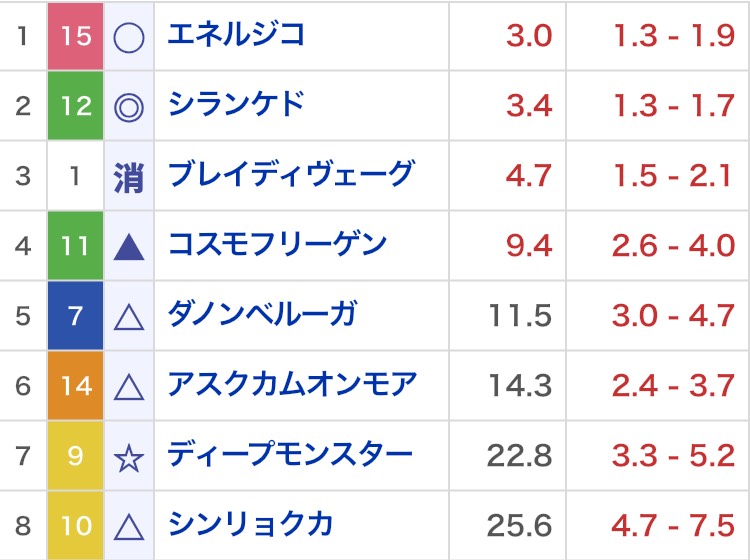The height and width of the screenshot is (560, 750).
Task: Click the 4.7 - 7.5 place odds
Action: 673,526
